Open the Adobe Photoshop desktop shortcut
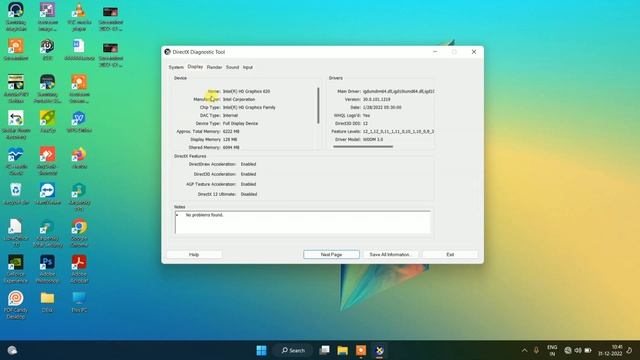This screenshot has width=640, height=360. click(47, 269)
